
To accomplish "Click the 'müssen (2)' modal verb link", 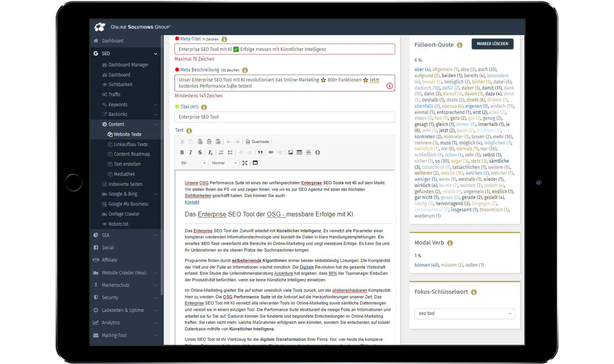I will click(x=452, y=265).
